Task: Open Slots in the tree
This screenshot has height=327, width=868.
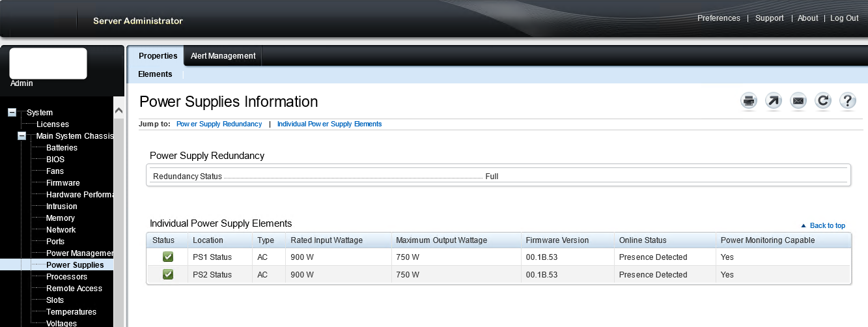Action: [x=55, y=300]
